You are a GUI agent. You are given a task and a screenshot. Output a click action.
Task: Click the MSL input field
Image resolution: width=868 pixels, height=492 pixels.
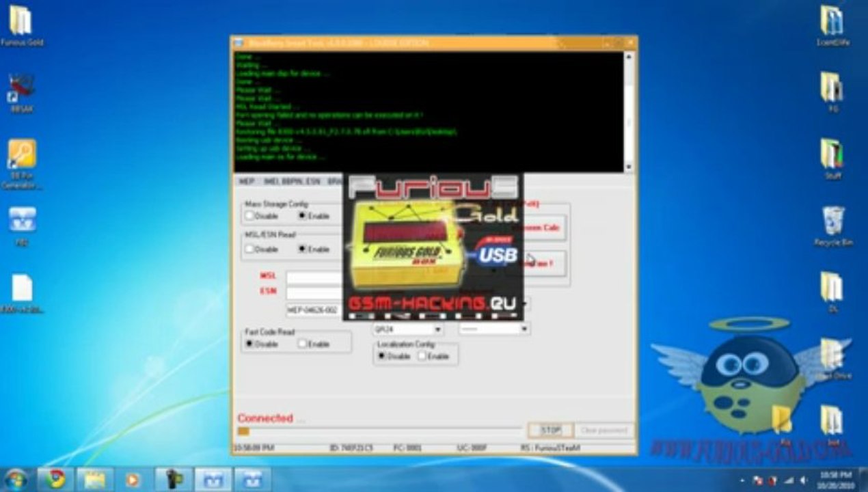pyautogui.click(x=314, y=277)
